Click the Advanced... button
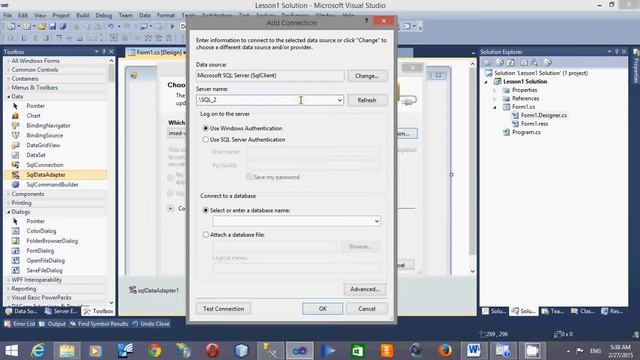640x360 pixels. pos(364,289)
